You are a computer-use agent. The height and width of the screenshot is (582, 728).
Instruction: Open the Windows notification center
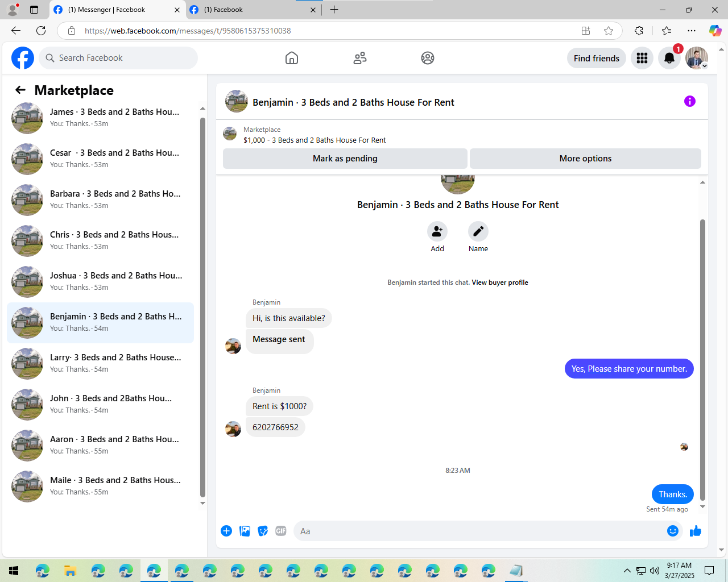coord(709,571)
